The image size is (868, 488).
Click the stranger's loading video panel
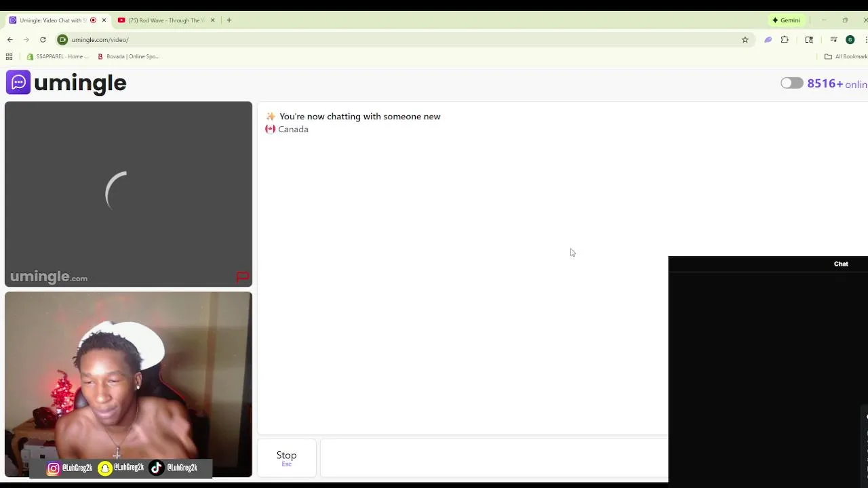(x=128, y=194)
